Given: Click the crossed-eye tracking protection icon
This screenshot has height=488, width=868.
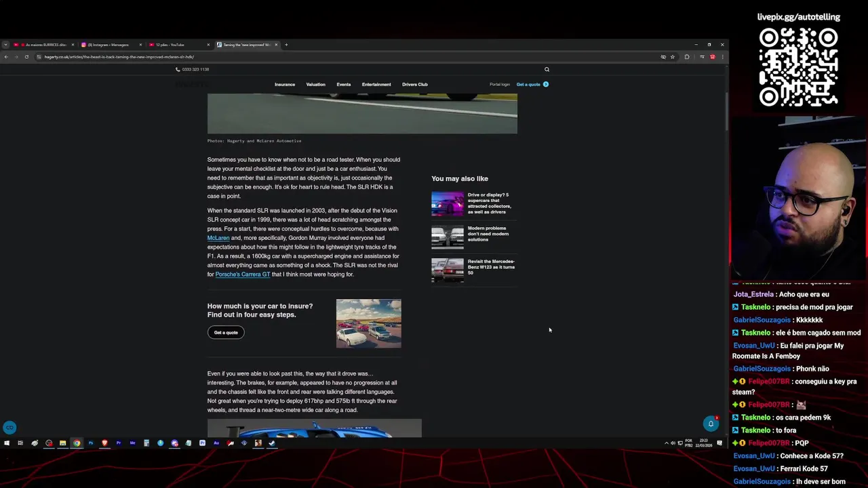Looking at the screenshot, I should coord(663,57).
